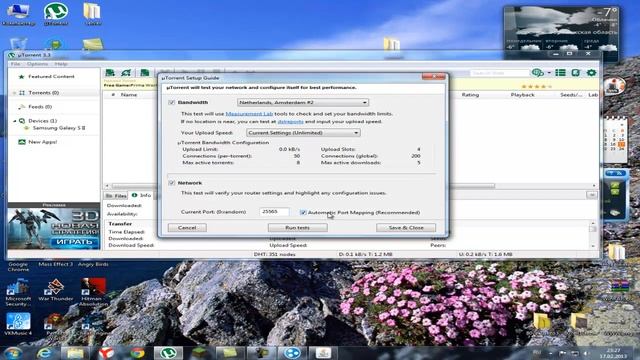Open the Help menu
The height and width of the screenshot is (360, 640).
[61, 64]
